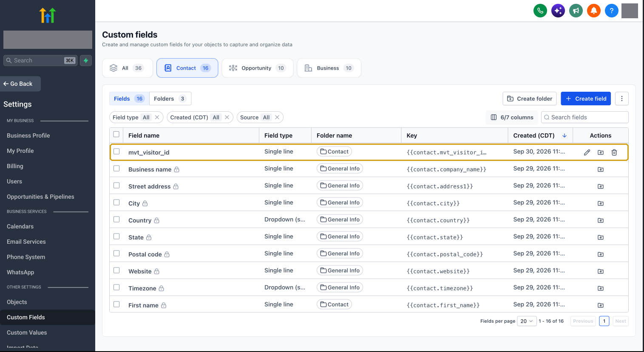Click the Create folder button

530,99
